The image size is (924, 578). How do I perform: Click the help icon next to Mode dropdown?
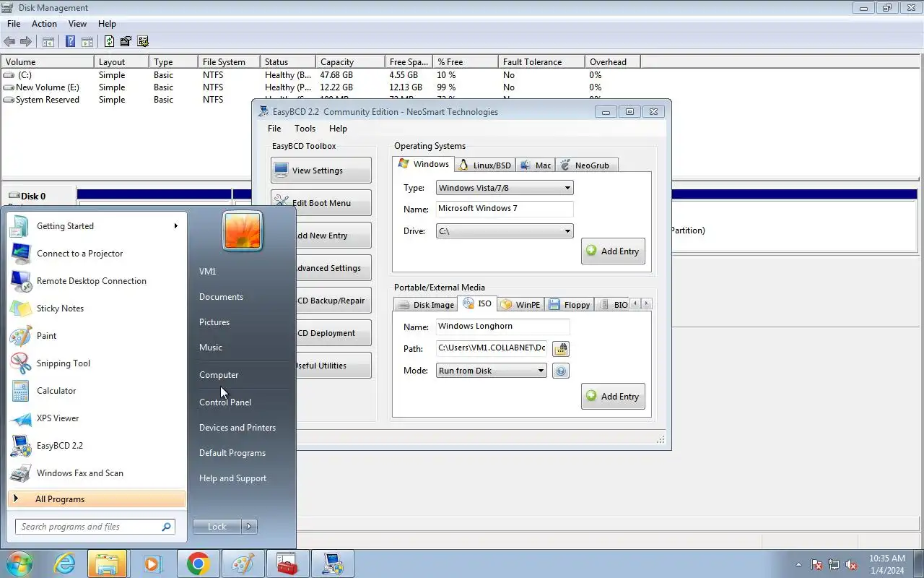561,371
